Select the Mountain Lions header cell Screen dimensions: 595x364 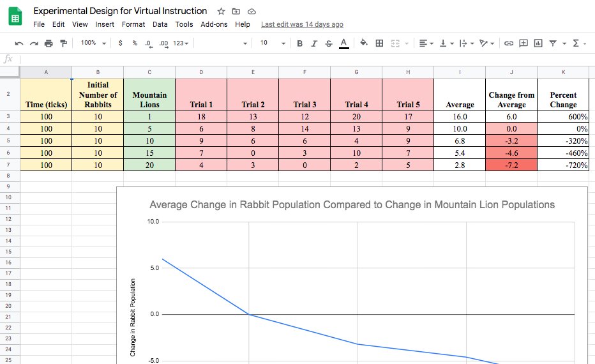149,94
